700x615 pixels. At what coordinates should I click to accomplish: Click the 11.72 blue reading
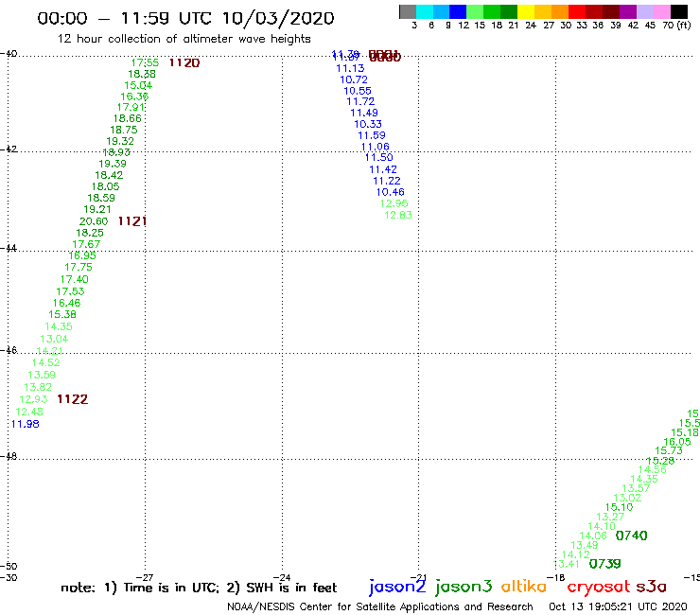pyautogui.click(x=360, y=102)
